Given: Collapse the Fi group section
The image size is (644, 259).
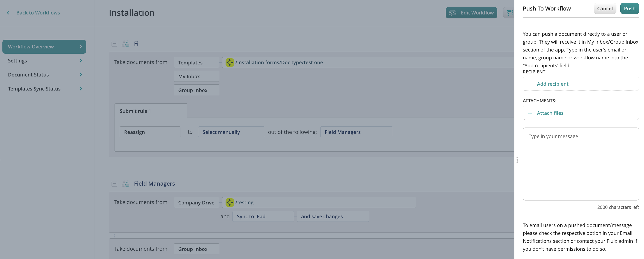Looking at the screenshot, I should click(114, 44).
